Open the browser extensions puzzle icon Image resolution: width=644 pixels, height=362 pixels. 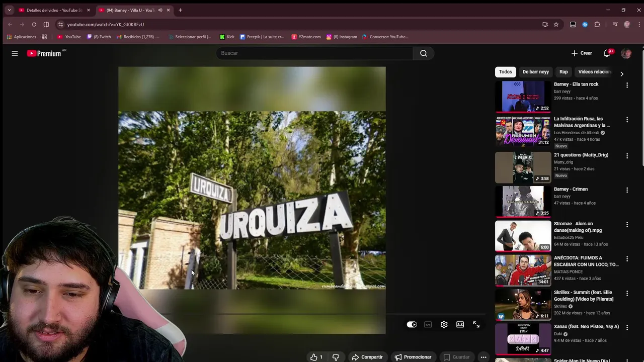tap(597, 24)
